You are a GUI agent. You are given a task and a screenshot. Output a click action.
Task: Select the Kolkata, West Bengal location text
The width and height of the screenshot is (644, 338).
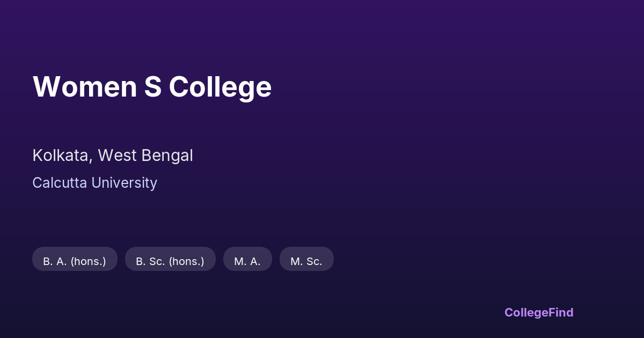[x=113, y=156]
